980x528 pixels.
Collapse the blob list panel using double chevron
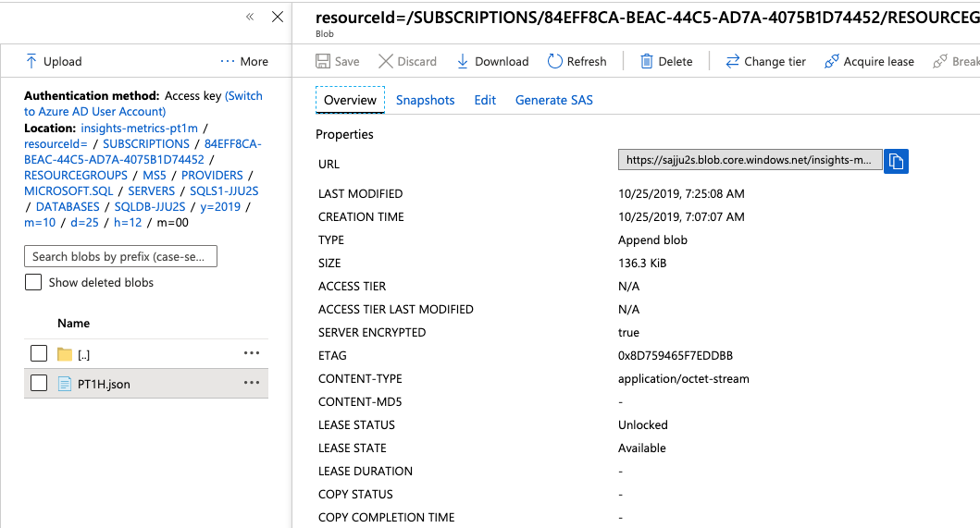[x=250, y=17]
